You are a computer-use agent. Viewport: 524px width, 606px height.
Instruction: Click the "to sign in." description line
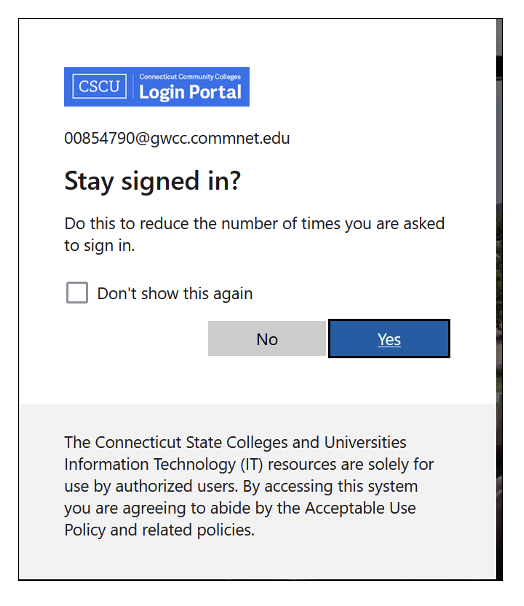coord(99,246)
